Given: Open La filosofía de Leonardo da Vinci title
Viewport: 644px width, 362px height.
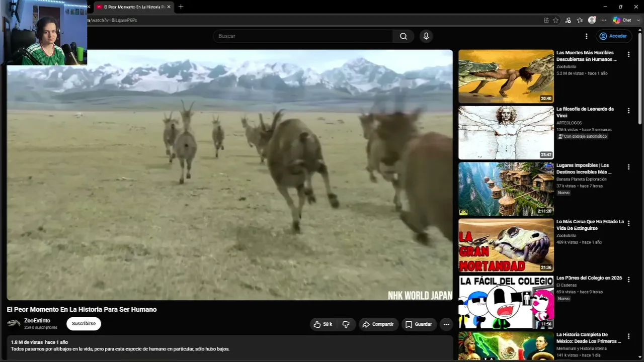Looking at the screenshot, I should point(585,112).
